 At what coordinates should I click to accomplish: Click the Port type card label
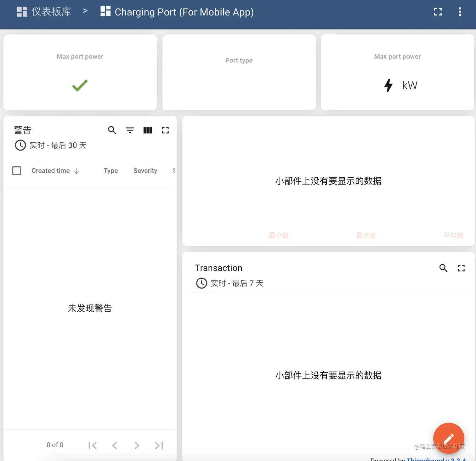(239, 60)
